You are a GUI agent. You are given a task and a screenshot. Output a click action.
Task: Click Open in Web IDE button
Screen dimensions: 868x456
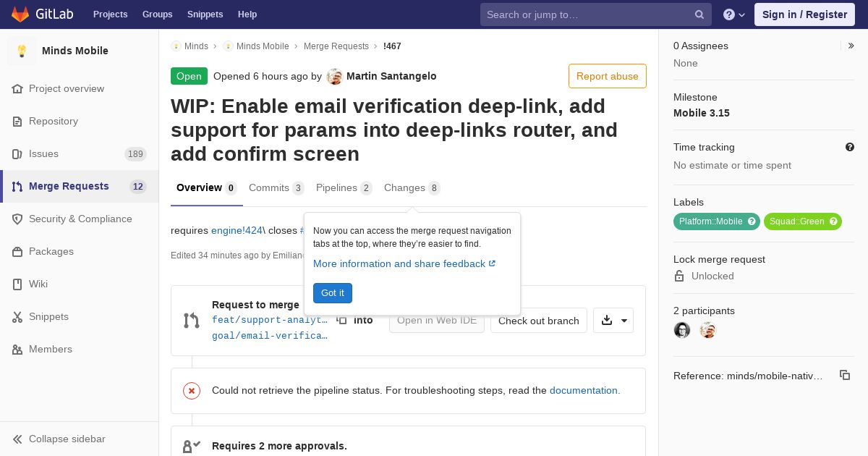[437, 321]
